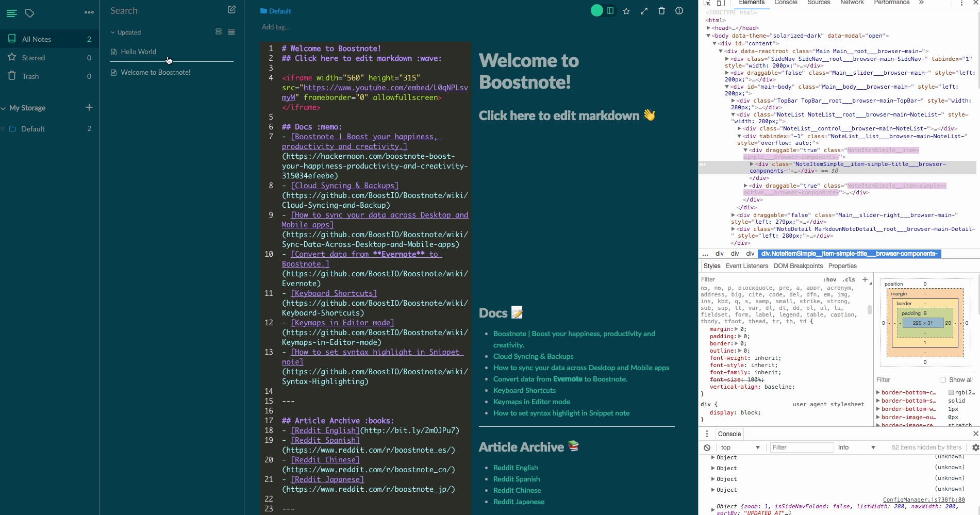
Task: Show more DevTools tabs chevron
Action: click(x=921, y=3)
